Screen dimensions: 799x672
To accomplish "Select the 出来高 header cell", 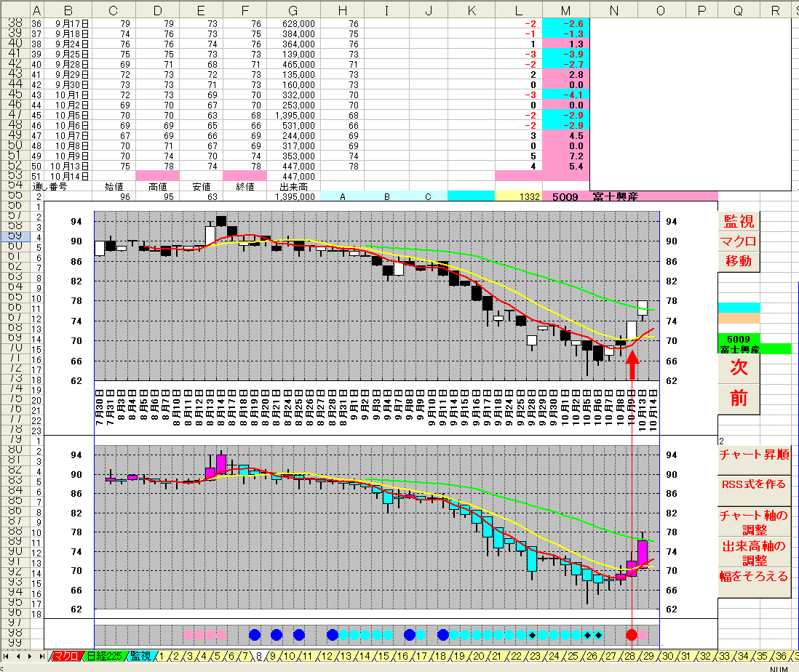I will point(293,187).
